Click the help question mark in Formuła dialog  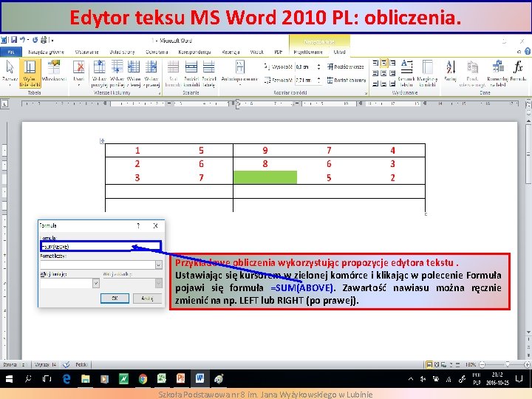pos(138,225)
